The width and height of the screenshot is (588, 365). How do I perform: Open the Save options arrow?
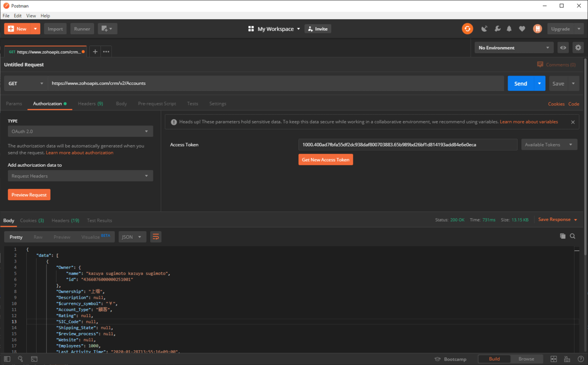click(573, 83)
